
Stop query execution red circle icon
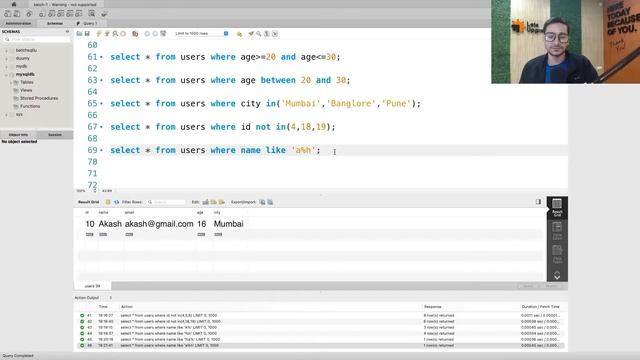click(123, 33)
